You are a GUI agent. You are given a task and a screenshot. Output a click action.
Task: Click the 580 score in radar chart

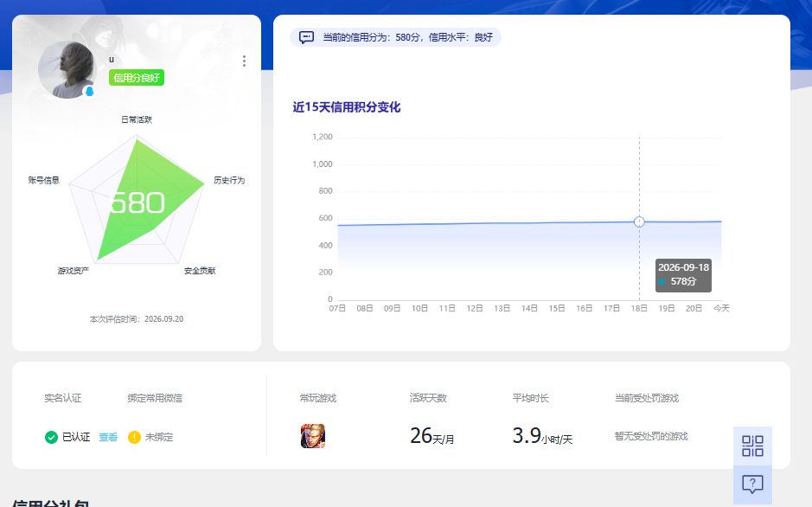[137, 202]
